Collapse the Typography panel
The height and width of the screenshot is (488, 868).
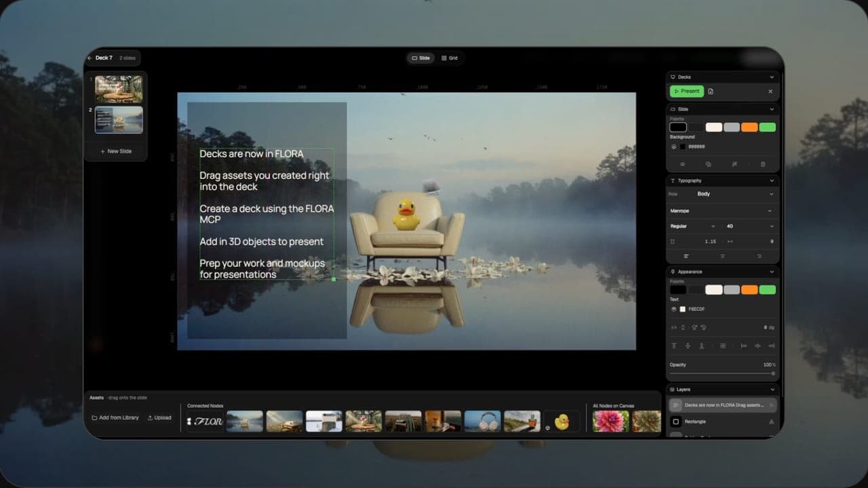click(x=772, y=181)
